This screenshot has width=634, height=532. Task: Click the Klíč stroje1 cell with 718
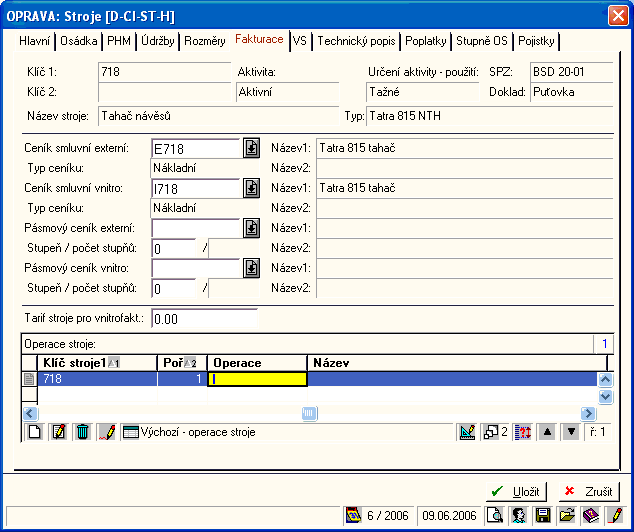click(97, 379)
